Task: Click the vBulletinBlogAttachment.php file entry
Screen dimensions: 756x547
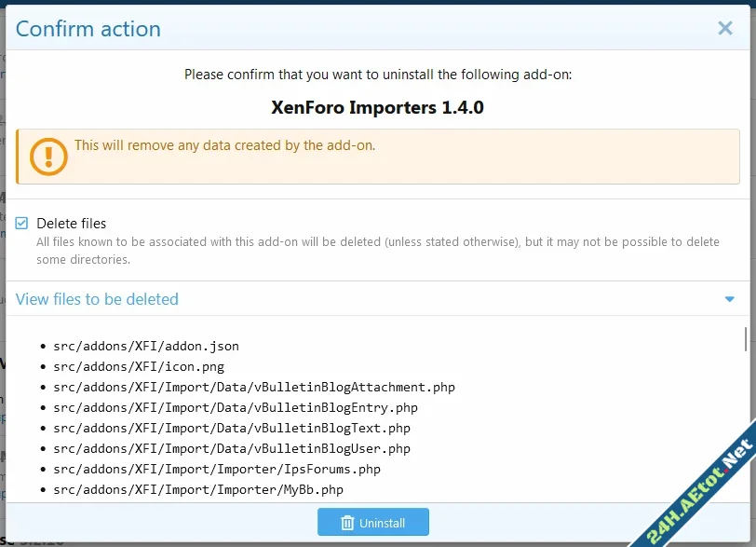Action: [254, 387]
